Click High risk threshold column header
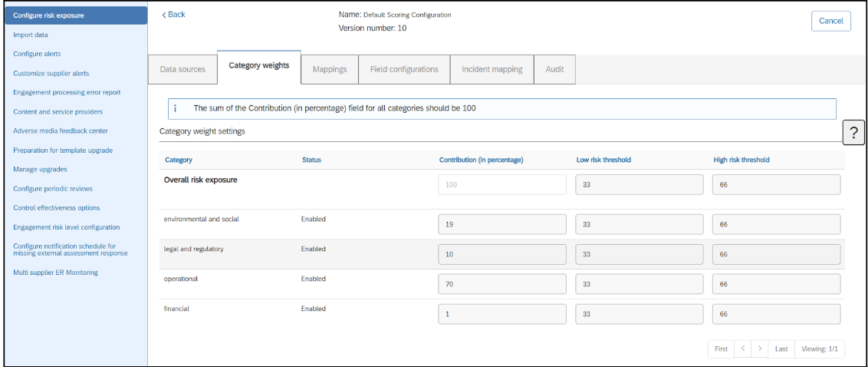This screenshot has height=367, width=868. click(x=741, y=160)
